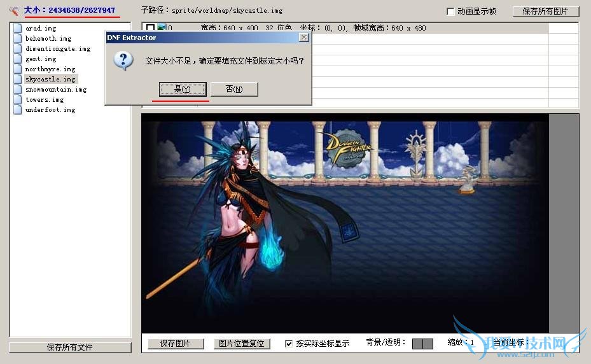Close the DNF Extractor dialog
The height and width of the screenshot is (364, 591).
[x=304, y=38]
